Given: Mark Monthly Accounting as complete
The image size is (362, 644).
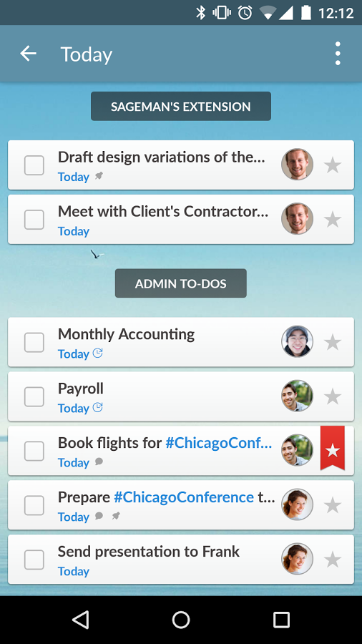Looking at the screenshot, I should (34, 343).
